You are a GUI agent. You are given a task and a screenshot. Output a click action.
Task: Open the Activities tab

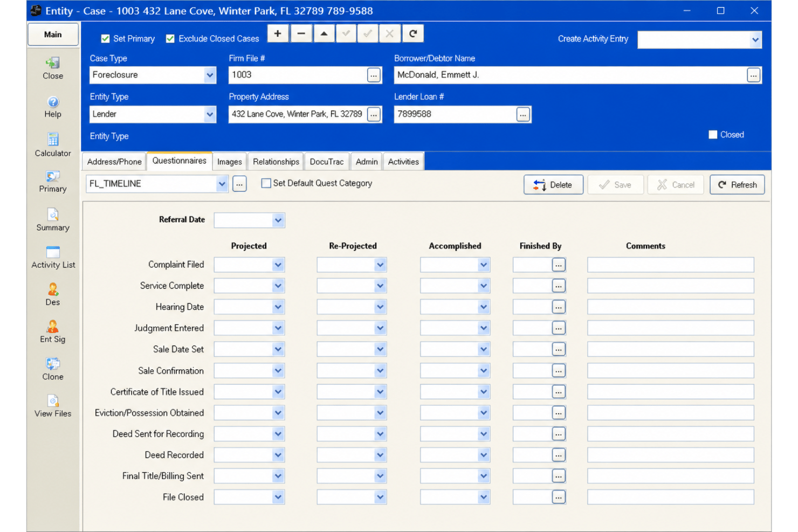403,162
